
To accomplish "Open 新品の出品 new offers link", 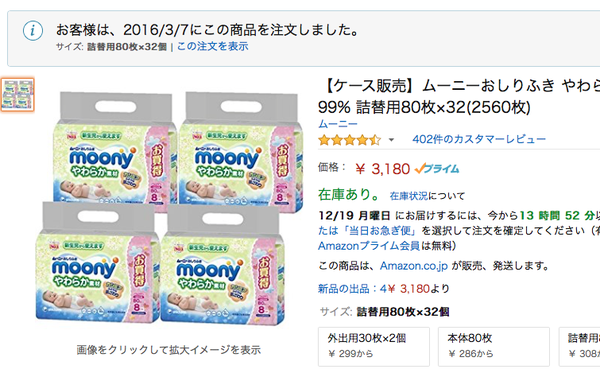I will (343, 289).
